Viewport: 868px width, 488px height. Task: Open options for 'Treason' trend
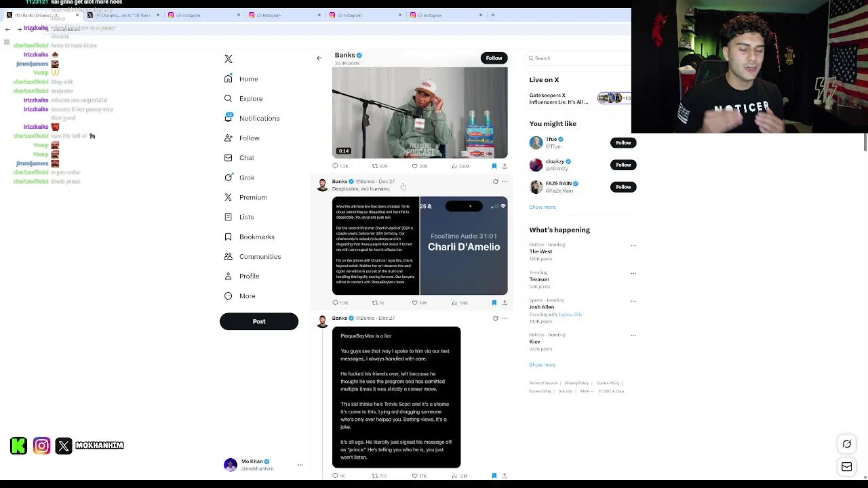pyautogui.click(x=633, y=273)
